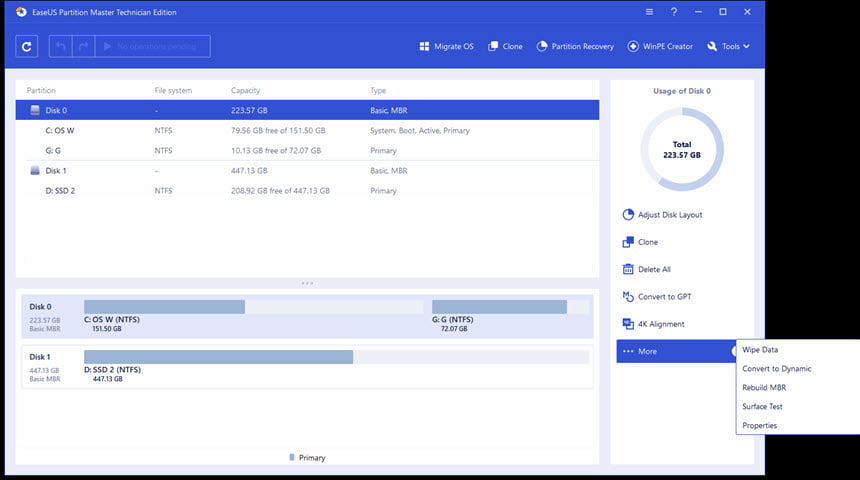Click the undo arrow button

point(60,47)
